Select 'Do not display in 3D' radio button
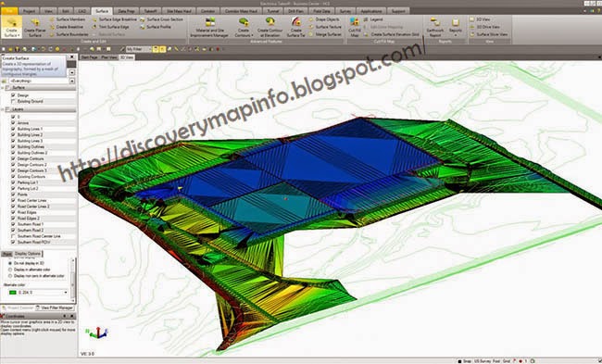 (10, 263)
